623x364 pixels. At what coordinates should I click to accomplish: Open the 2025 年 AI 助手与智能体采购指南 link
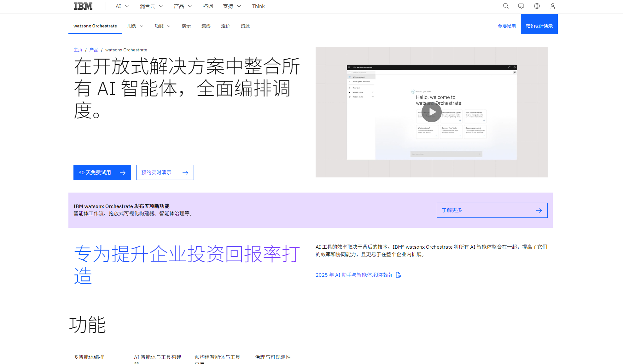click(354, 275)
